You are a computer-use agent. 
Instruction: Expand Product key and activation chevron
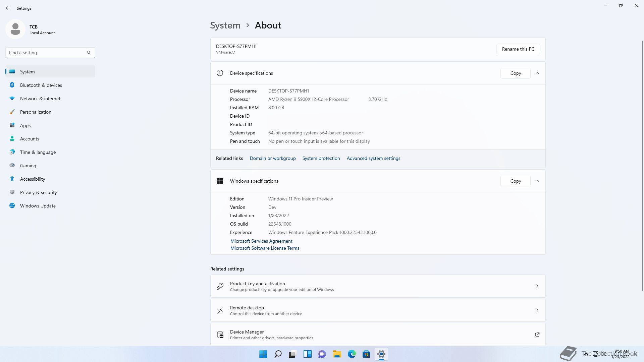tap(537, 286)
